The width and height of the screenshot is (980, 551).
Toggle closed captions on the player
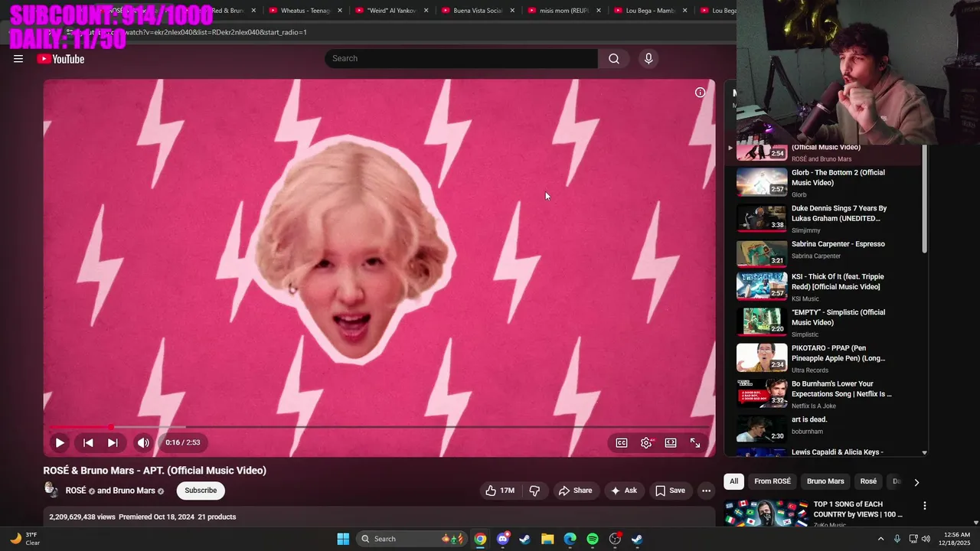622,442
